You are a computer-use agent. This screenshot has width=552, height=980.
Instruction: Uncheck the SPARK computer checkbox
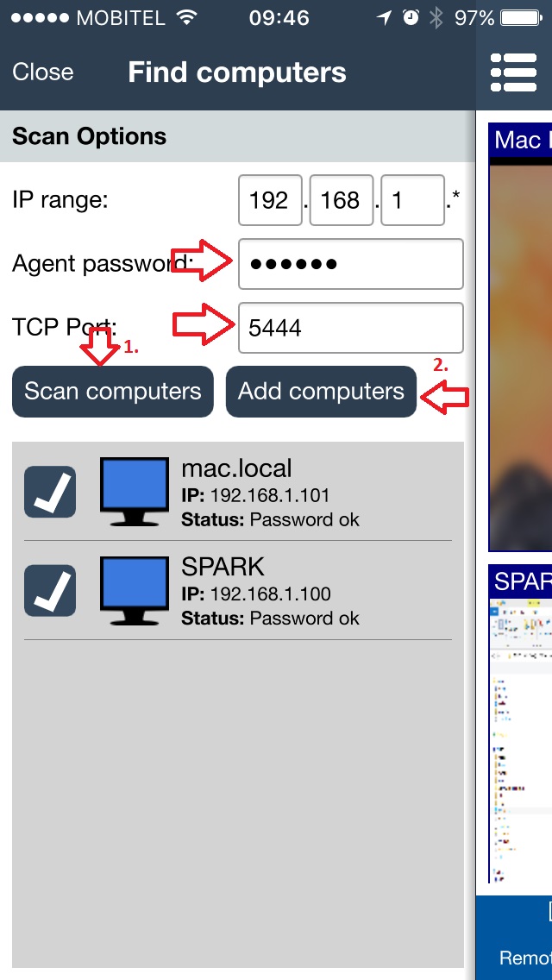50,591
